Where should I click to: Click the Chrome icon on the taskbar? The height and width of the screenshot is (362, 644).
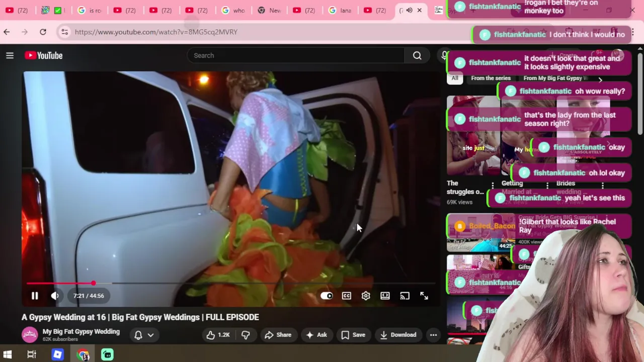point(83,354)
